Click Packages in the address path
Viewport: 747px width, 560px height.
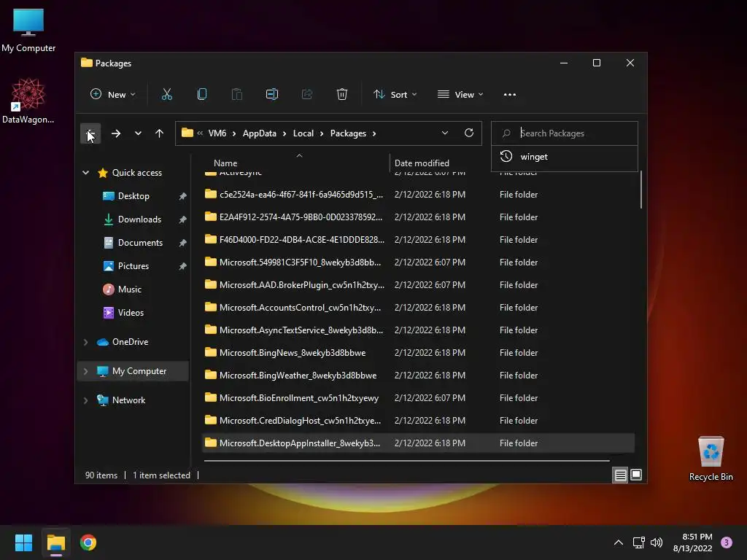[348, 133]
